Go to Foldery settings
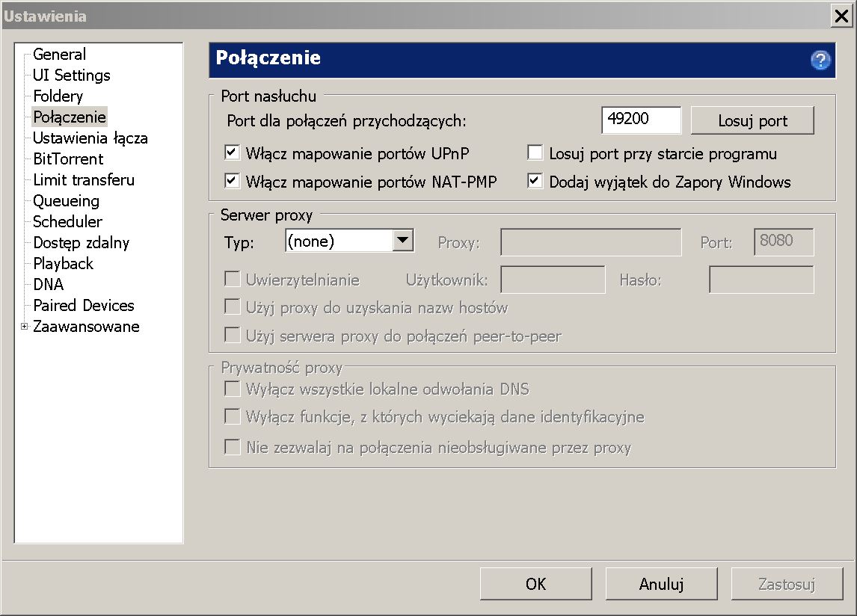857x616 pixels. (58, 96)
